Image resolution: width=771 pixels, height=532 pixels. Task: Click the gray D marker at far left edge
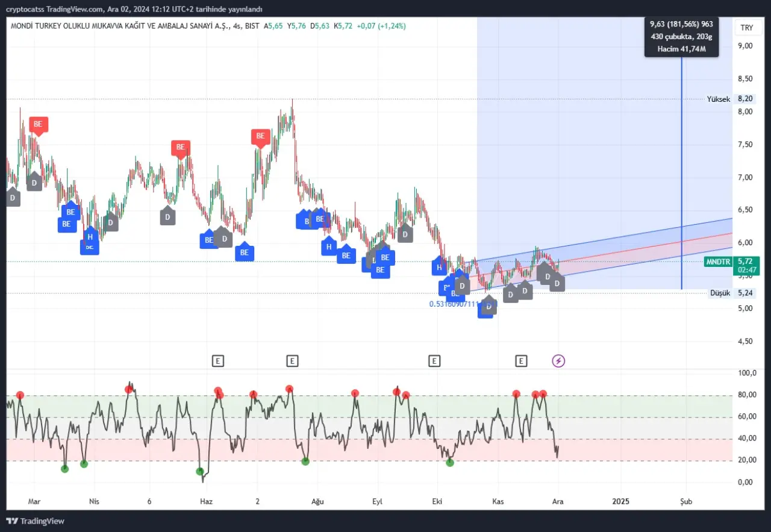(12, 197)
